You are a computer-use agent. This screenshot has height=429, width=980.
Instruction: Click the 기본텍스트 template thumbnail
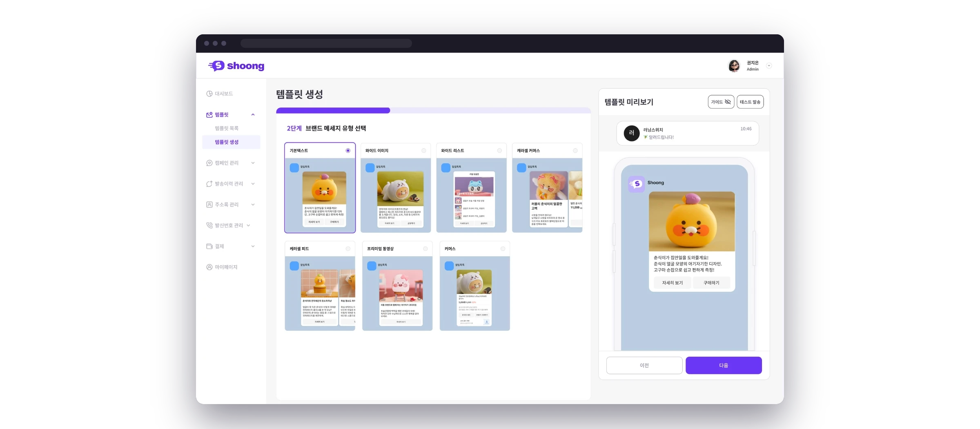click(320, 195)
